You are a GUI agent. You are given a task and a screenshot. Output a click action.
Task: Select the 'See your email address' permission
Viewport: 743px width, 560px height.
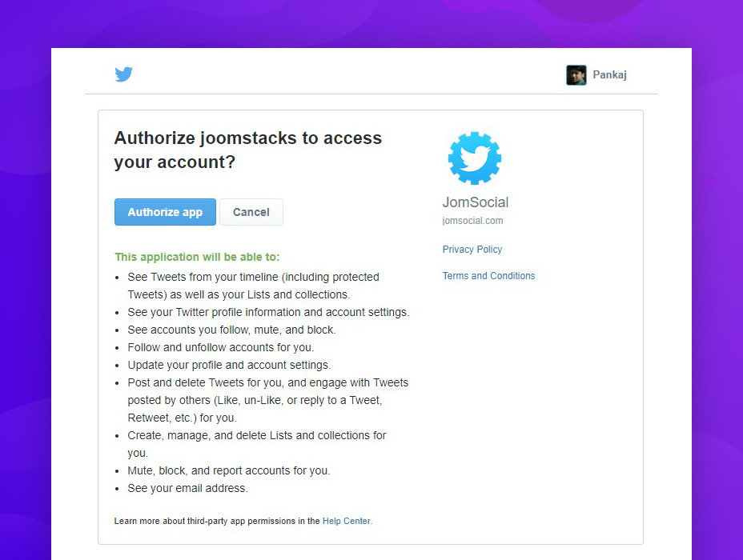tap(187, 489)
